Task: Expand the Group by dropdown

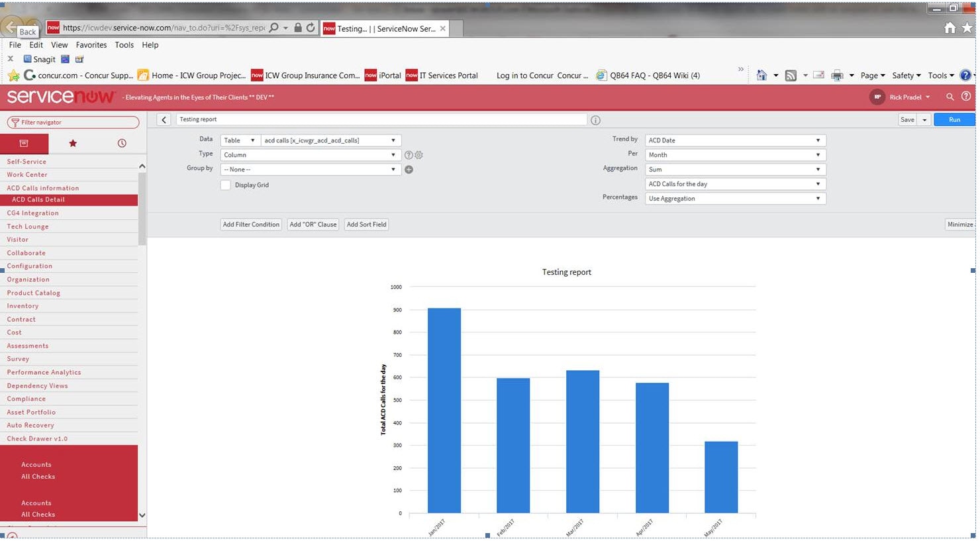Action: 311,170
